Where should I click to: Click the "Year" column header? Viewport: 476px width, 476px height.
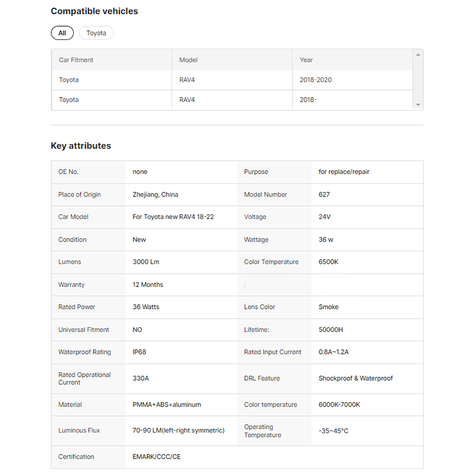point(306,60)
